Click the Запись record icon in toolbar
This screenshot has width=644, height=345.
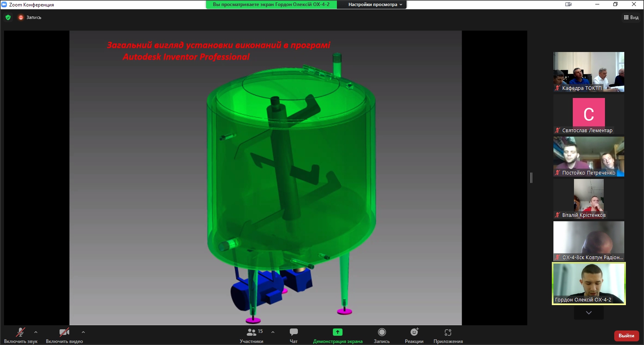click(382, 333)
